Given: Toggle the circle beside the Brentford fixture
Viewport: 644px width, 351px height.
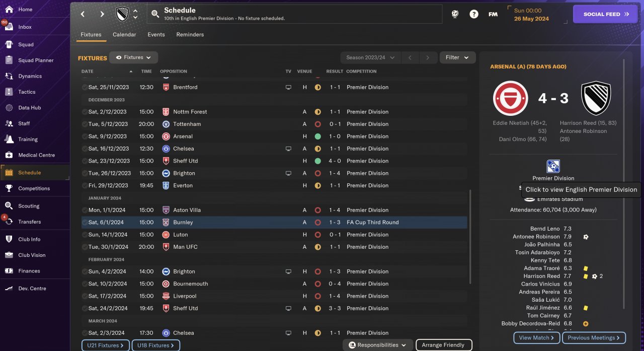Looking at the screenshot, I should pos(84,87).
